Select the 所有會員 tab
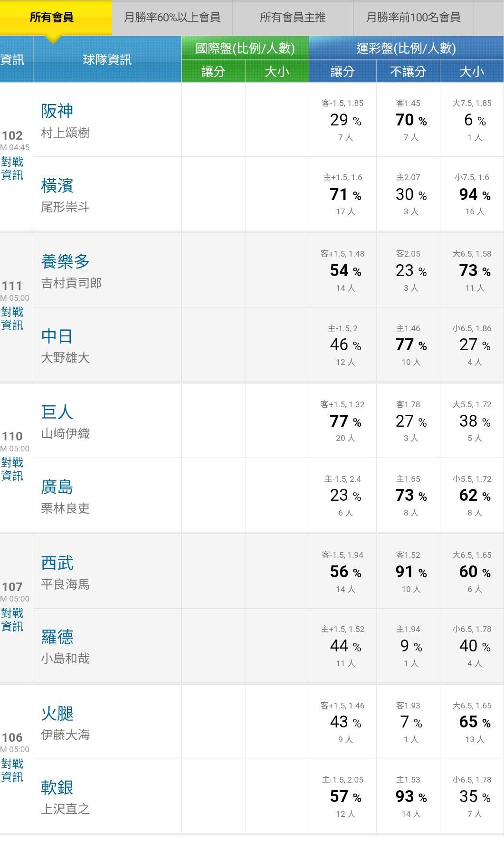 coord(51,18)
